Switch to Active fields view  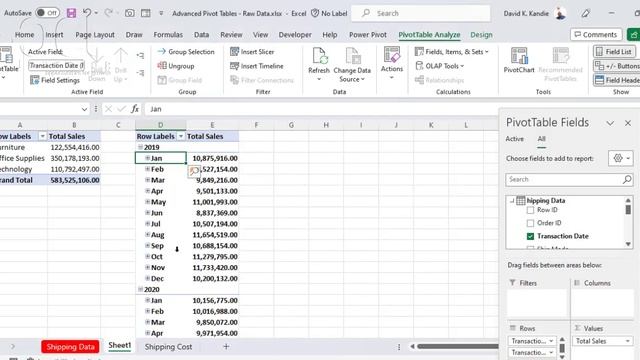click(x=514, y=139)
